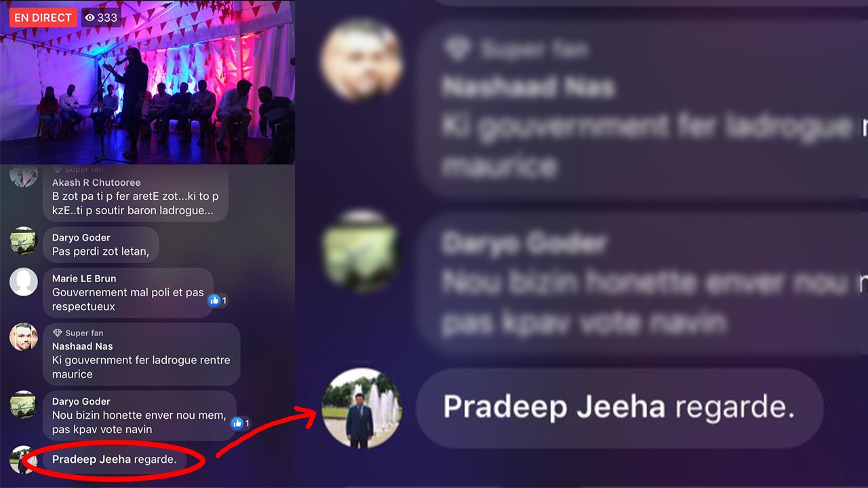Open Akash R Chutooree's name link
Screen dimensions: 868x488
pos(96,182)
